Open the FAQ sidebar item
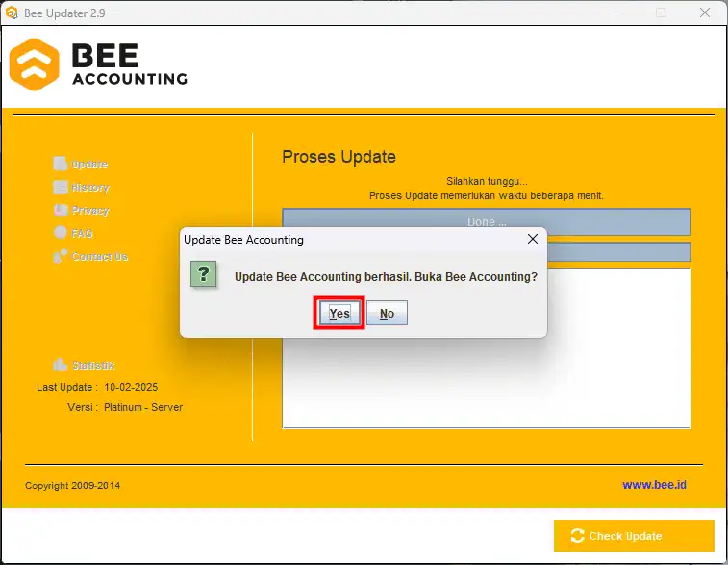The image size is (728, 565). [73, 233]
